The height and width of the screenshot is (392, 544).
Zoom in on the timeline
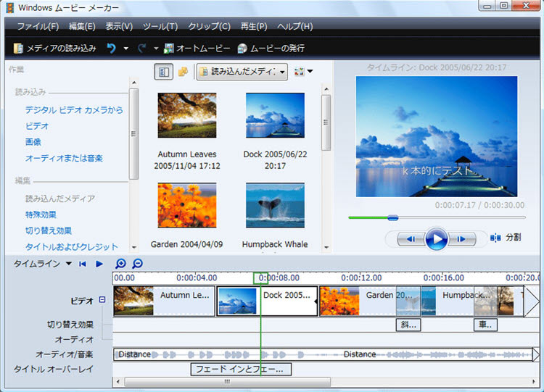tap(120, 264)
